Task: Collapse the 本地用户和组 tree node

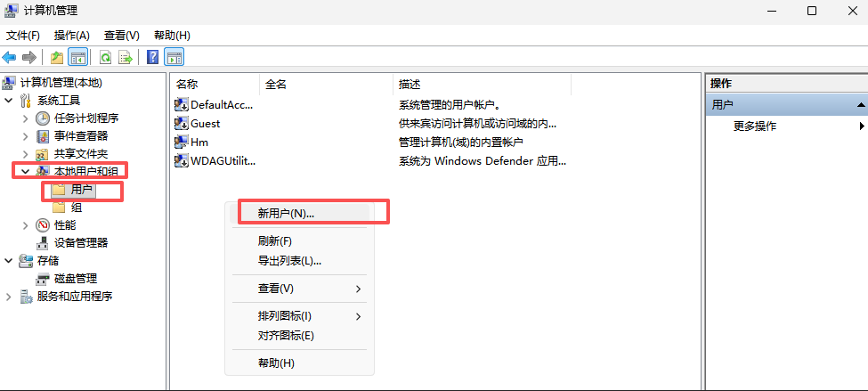Action: [25, 171]
